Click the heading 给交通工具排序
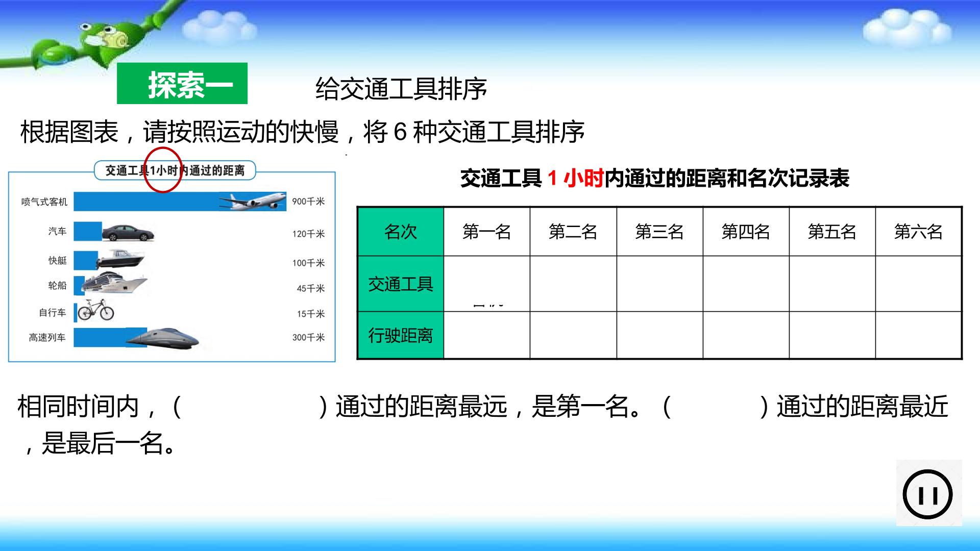Image resolution: width=980 pixels, height=551 pixels. 401,89
